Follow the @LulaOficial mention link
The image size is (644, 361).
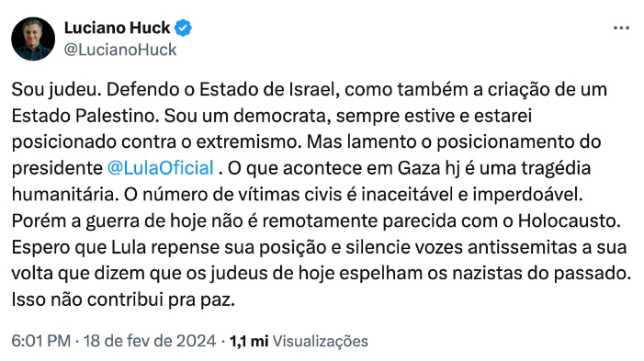[160, 168]
